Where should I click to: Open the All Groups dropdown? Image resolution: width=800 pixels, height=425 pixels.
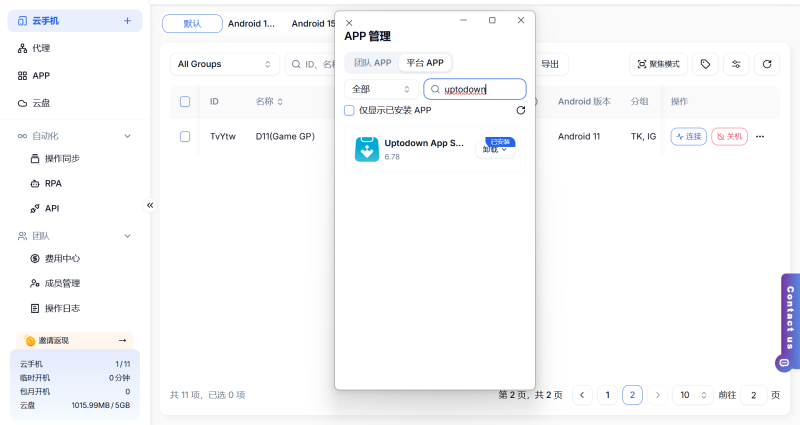point(224,64)
